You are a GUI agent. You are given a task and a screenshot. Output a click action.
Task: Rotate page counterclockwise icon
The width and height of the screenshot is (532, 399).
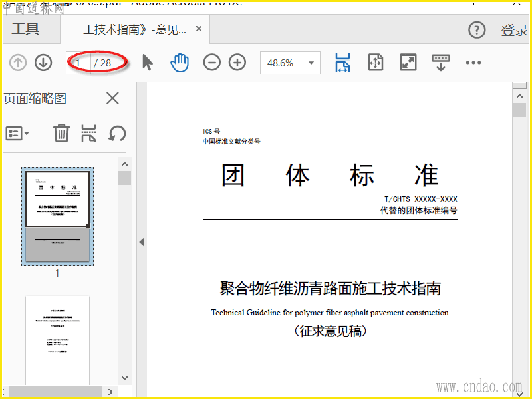pyautogui.click(x=117, y=133)
